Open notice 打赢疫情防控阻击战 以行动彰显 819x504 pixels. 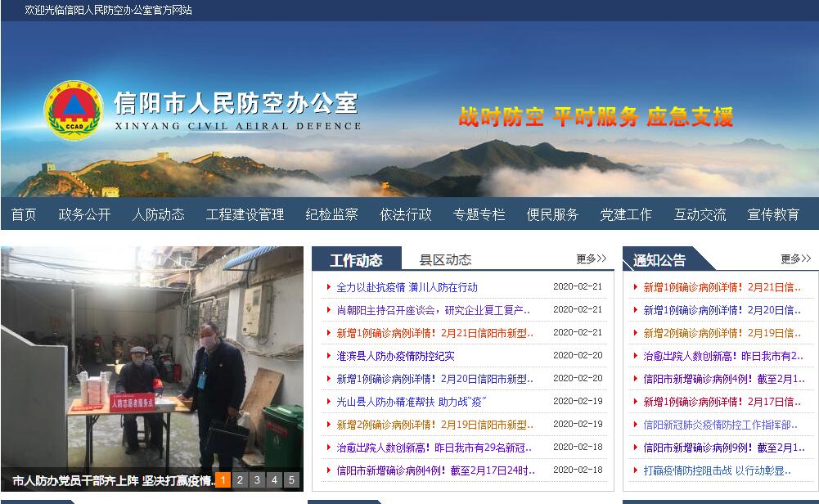pos(717,470)
